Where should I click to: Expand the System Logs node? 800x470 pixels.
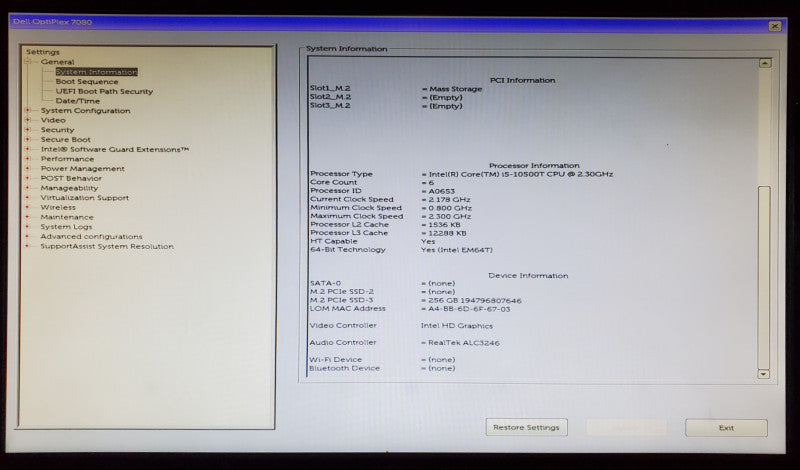point(28,227)
